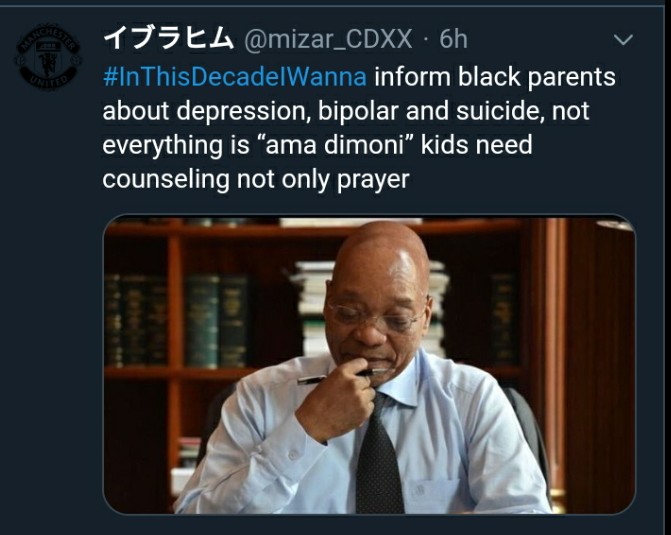Screen dimensions: 671x535
Task: Click the words "kids need" in tweet
Action: (x=477, y=145)
